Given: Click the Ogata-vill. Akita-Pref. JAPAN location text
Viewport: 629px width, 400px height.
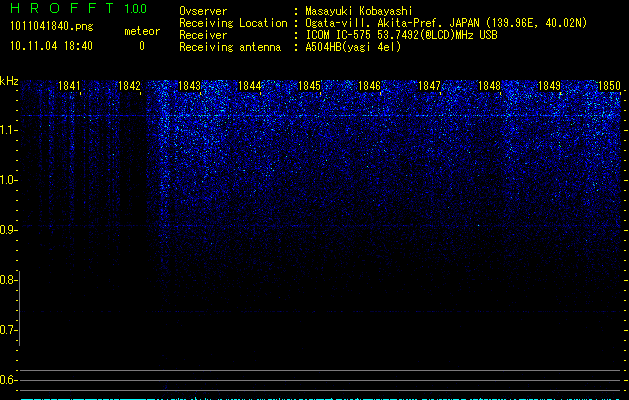Looking at the screenshot, I should (x=446, y=23).
